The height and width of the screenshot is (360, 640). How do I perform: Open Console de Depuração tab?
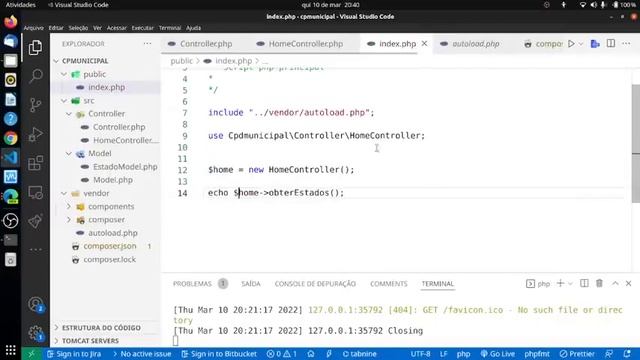click(x=315, y=284)
